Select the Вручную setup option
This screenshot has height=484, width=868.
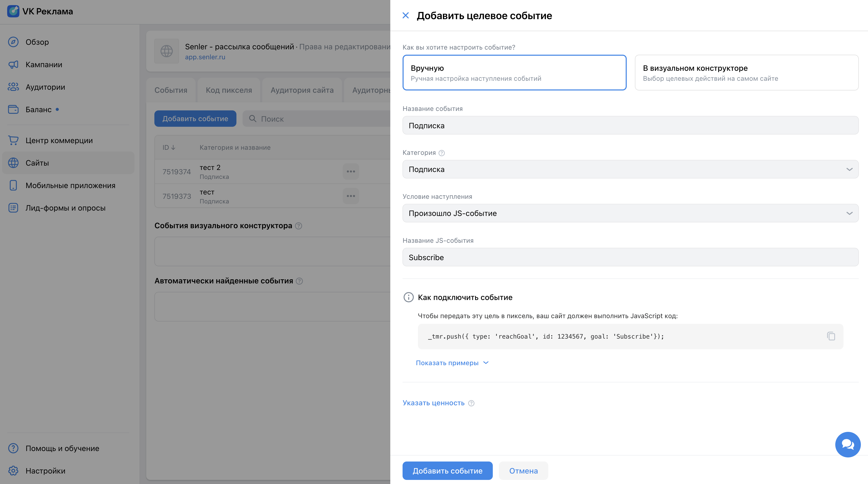pyautogui.click(x=514, y=73)
